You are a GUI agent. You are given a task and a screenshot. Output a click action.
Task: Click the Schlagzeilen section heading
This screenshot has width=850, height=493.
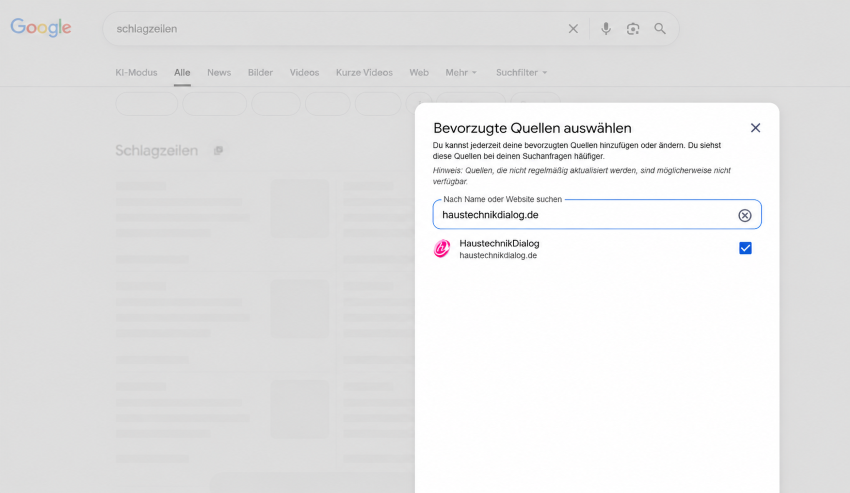[x=156, y=150]
